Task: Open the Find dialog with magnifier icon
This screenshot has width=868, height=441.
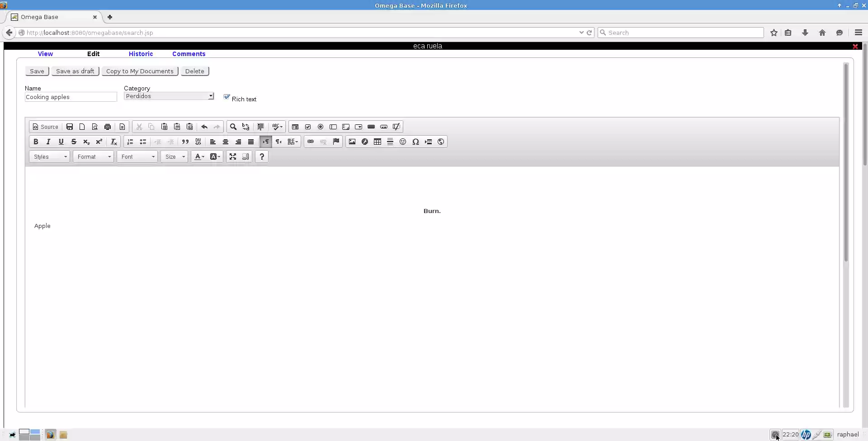Action: (233, 127)
